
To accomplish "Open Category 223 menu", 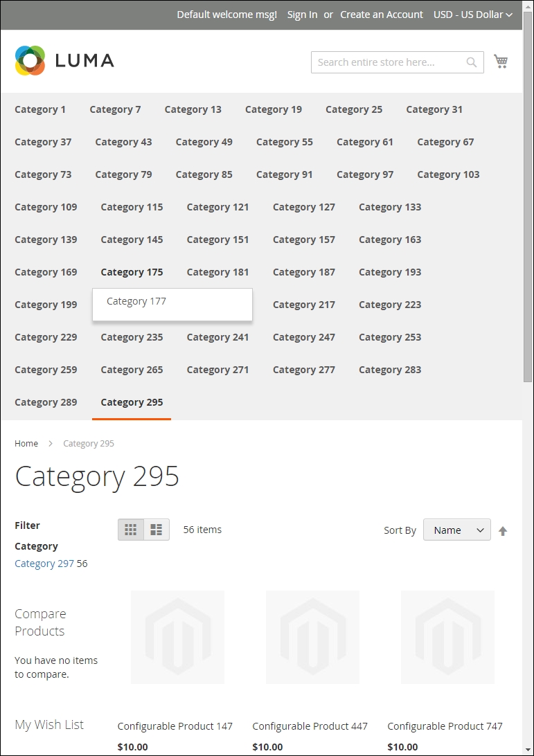I will point(390,305).
